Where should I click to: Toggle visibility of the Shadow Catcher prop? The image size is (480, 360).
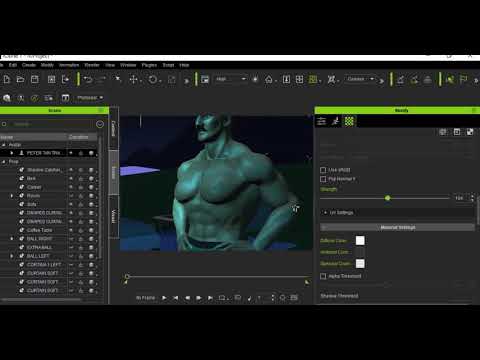tap(71, 170)
